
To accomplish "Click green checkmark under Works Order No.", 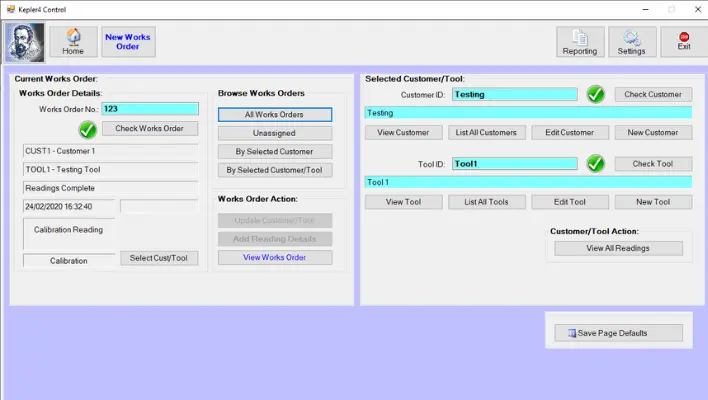I will click(x=87, y=129).
